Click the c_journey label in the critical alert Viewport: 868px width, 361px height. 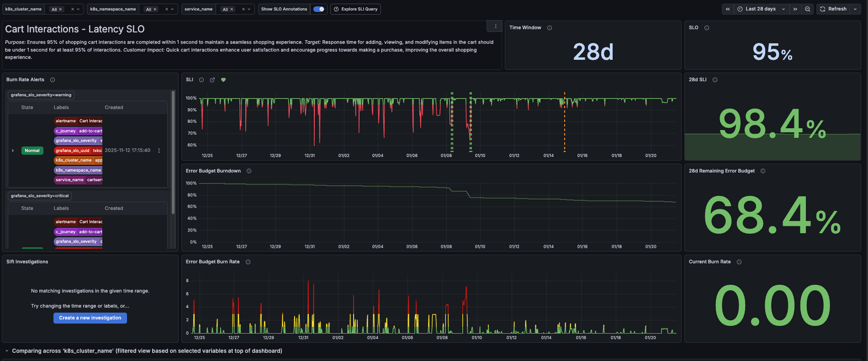(78, 232)
